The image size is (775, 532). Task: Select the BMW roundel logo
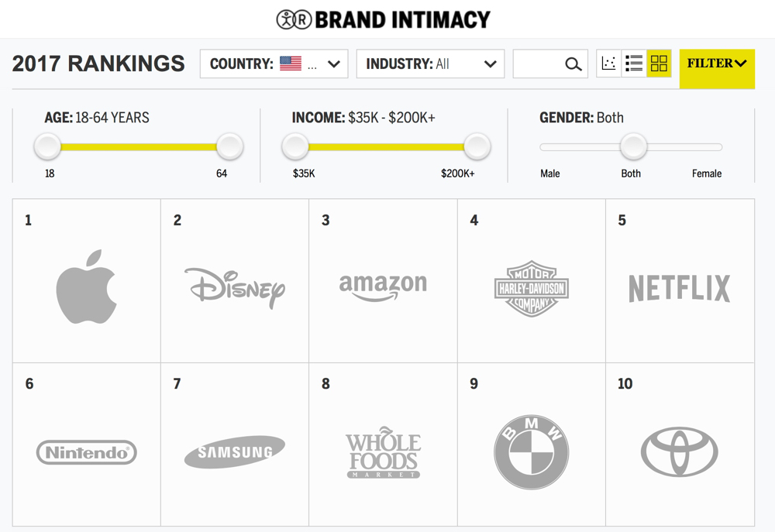pyautogui.click(x=532, y=452)
